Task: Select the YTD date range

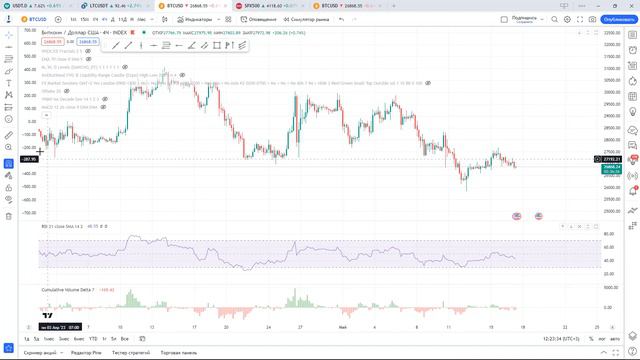Action: (93, 339)
